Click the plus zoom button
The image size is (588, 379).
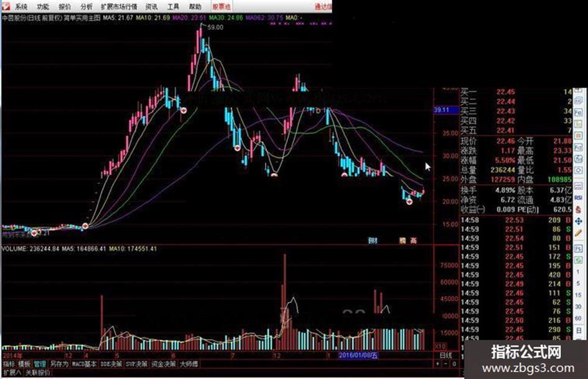click(x=437, y=364)
